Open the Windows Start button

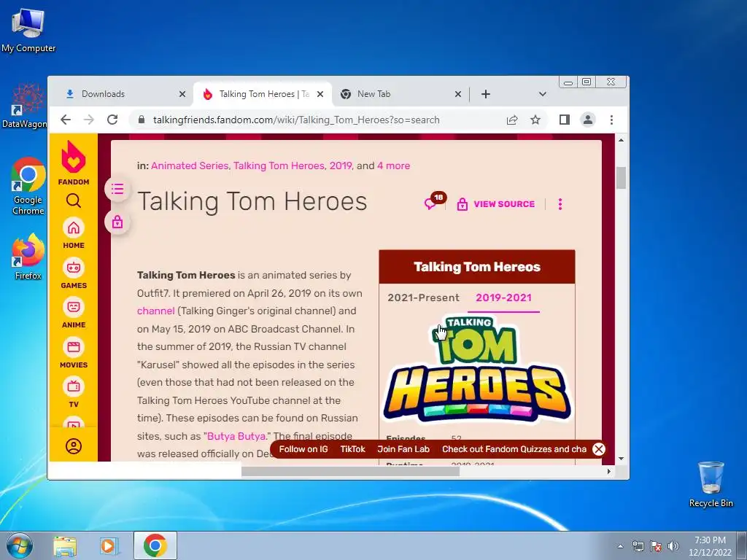20,545
